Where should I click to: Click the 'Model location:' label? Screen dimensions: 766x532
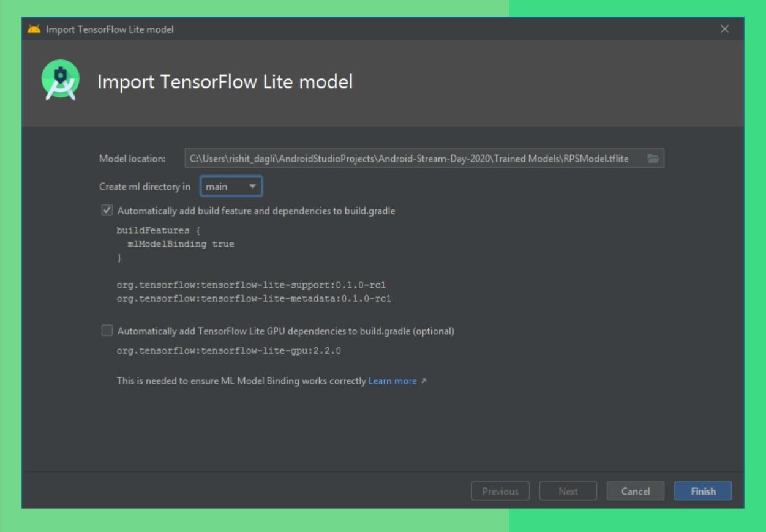point(132,159)
